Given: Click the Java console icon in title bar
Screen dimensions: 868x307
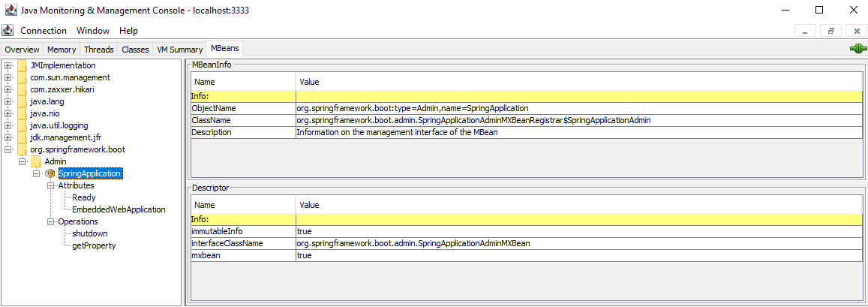Looking at the screenshot, I should [x=10, y=10].
